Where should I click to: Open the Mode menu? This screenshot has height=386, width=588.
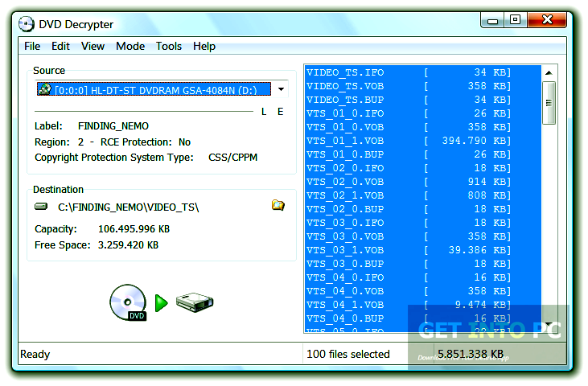click(x=130, y=46)
